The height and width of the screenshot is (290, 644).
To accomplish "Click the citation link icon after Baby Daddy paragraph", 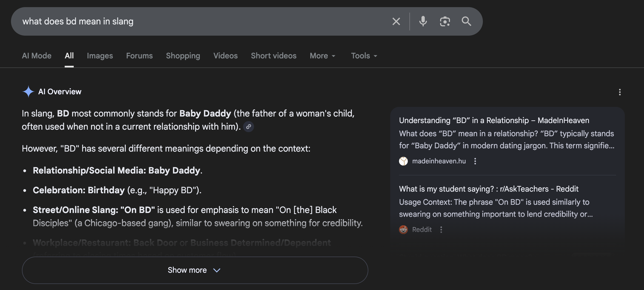I will click(x=249, y=127).
